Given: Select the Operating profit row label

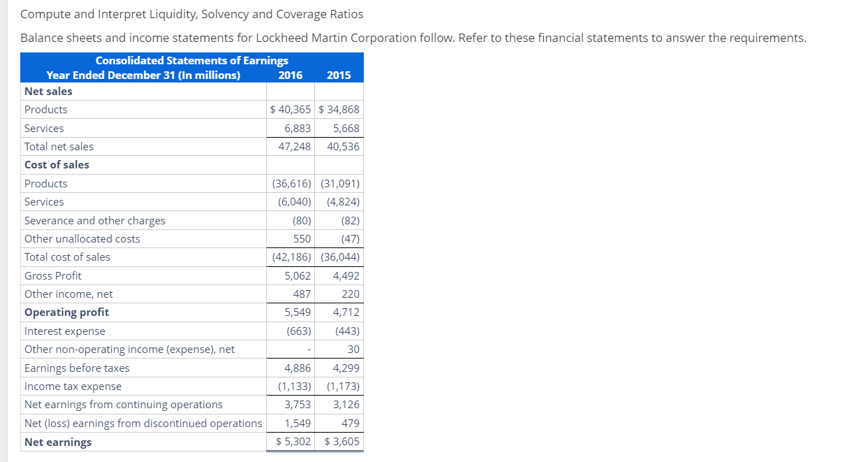Looking at the screenshot, I should tap(66, 312).
